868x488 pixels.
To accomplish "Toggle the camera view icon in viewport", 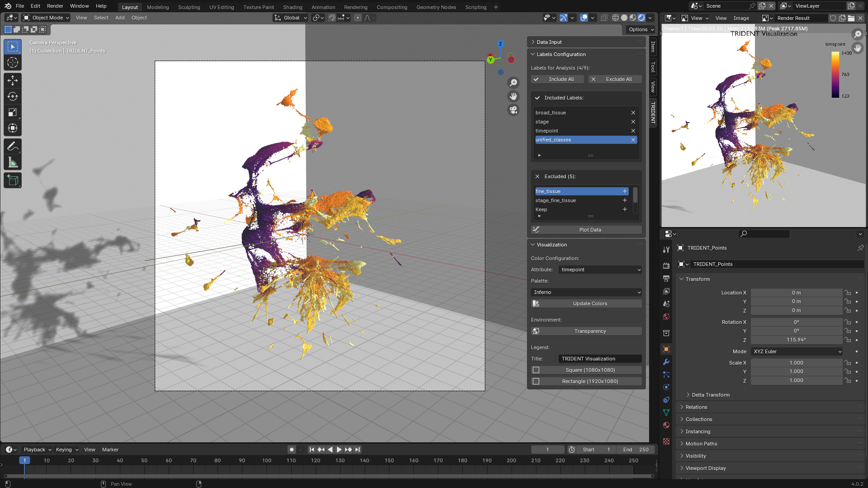I will pos(513,110).
